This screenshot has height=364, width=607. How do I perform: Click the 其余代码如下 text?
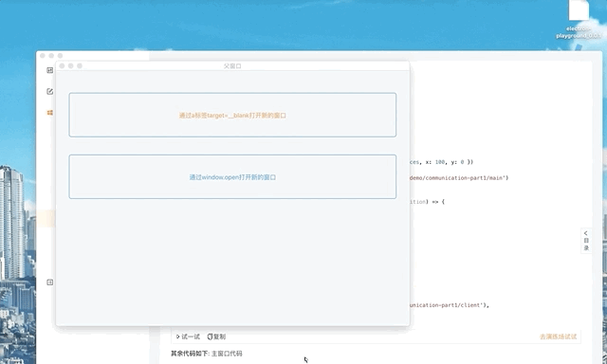point(190,354)
